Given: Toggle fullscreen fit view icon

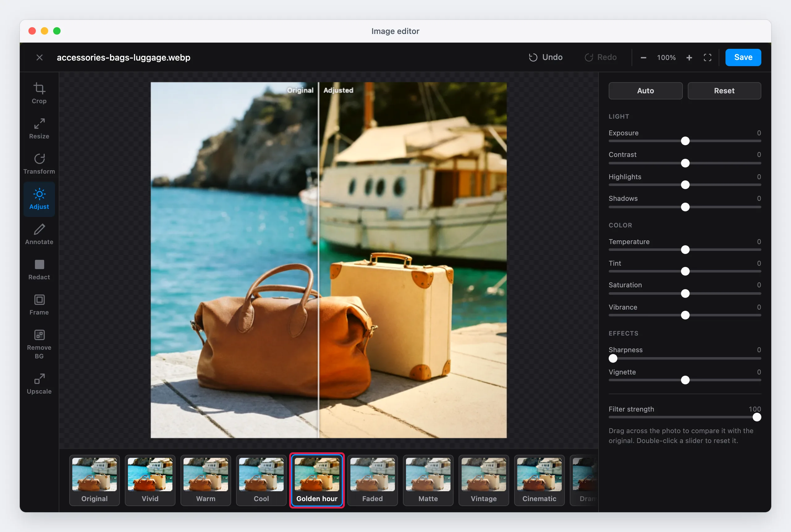Looking at the screenshot, I should pyautogui.click(x=707, y=58).
